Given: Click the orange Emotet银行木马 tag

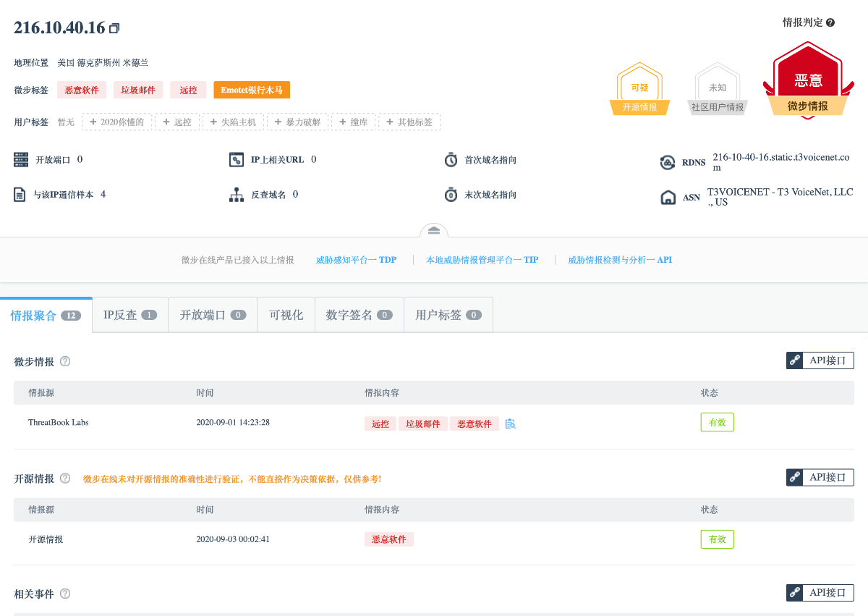Looking at the screenshot, I should [252, 90].
